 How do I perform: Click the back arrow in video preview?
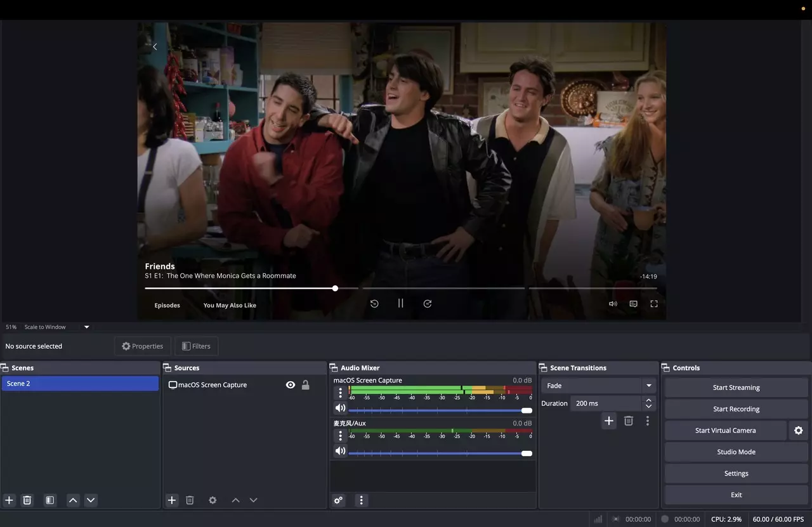[155, 47]
